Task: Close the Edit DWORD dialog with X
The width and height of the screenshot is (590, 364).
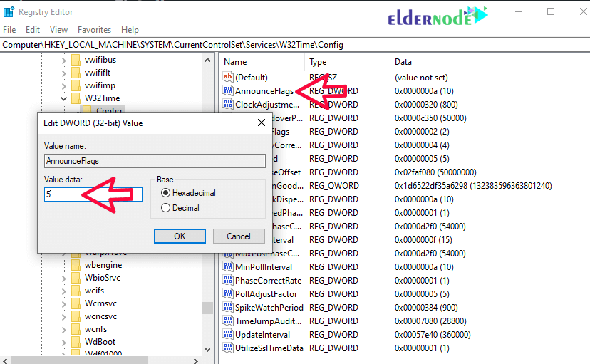Action: coord(262,123)
